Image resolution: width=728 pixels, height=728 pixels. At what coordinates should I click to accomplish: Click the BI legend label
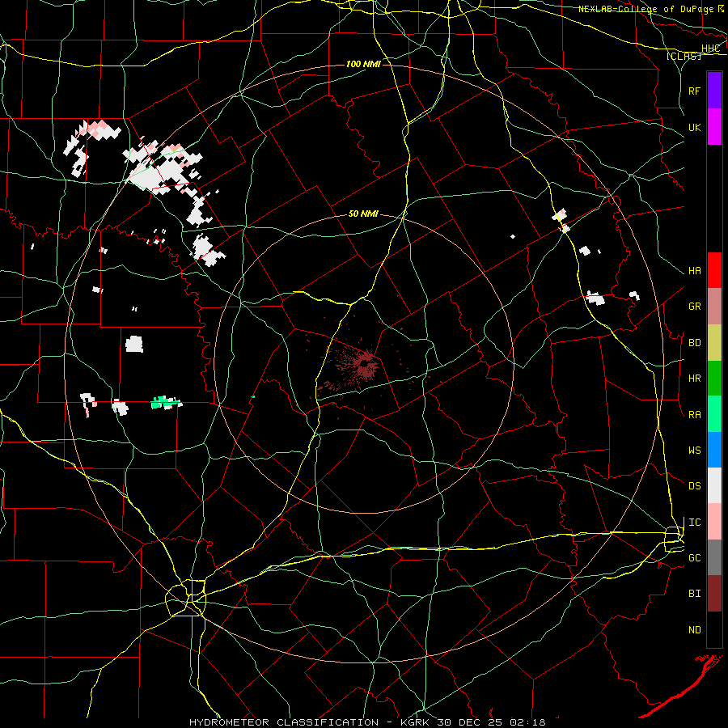[695, 594]
